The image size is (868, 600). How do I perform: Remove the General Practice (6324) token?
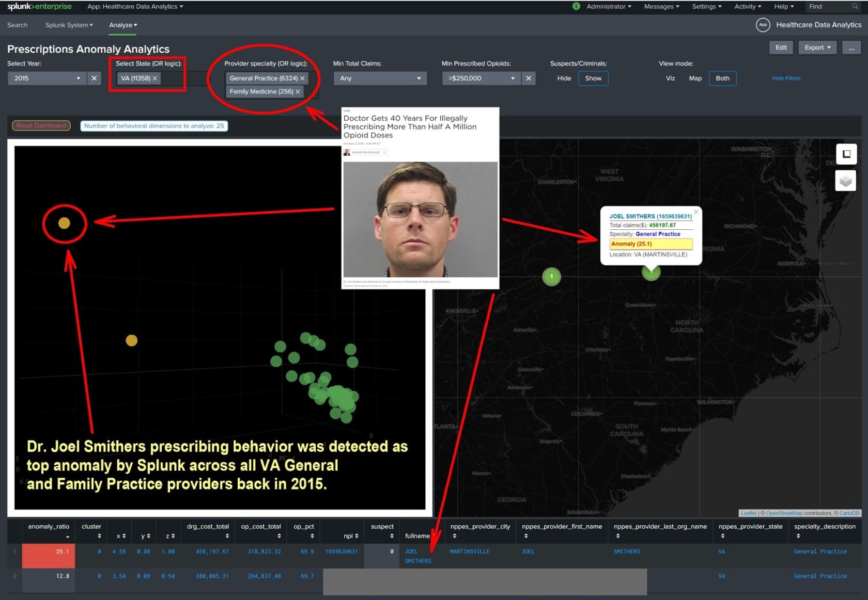[302, 78]
